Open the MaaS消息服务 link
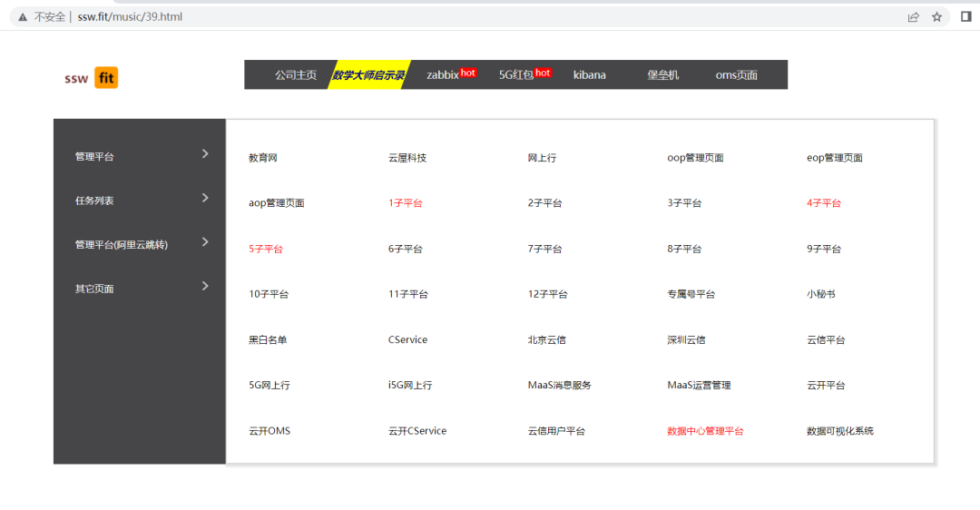Screen dimensions: 980x510 pyautogui.click(x=559, y=385)
